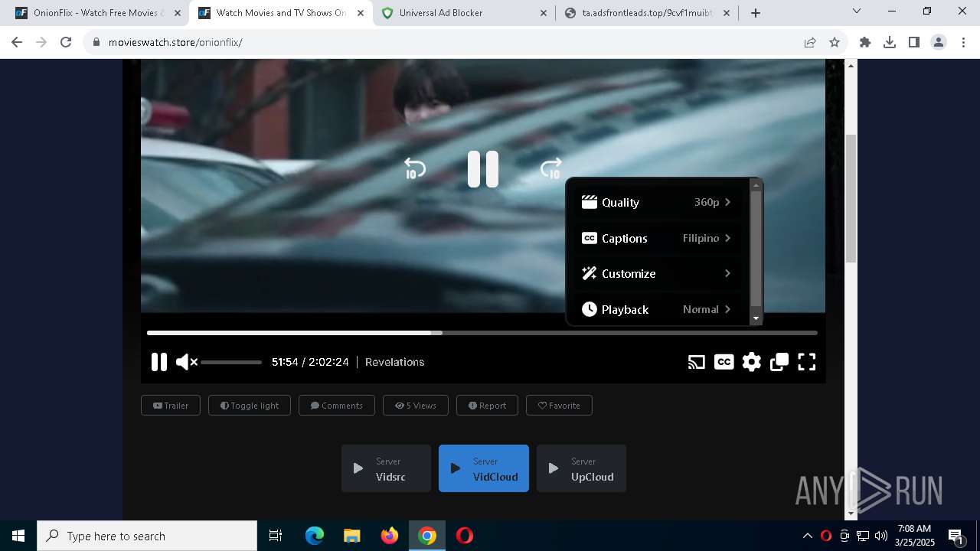Switch to the Vidsrc server
The height and width of the screenshot is (551, 980).
[x=386, y=468]
